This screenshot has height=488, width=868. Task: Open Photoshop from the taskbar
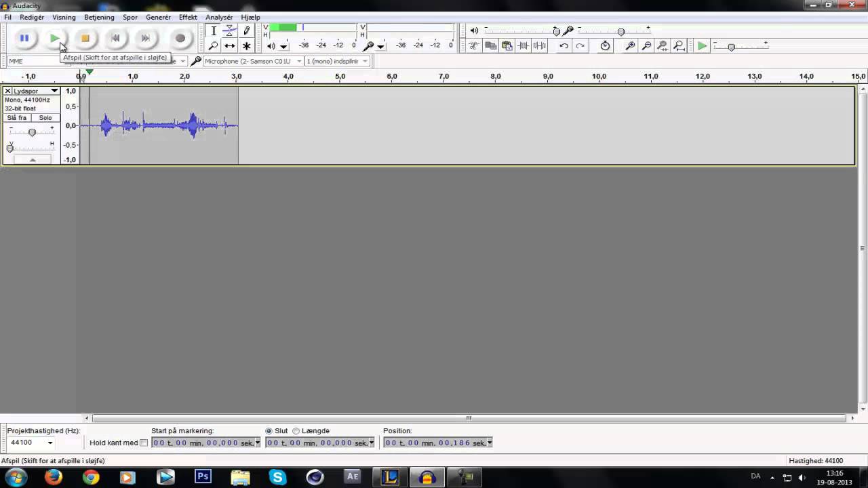(203, 477)
